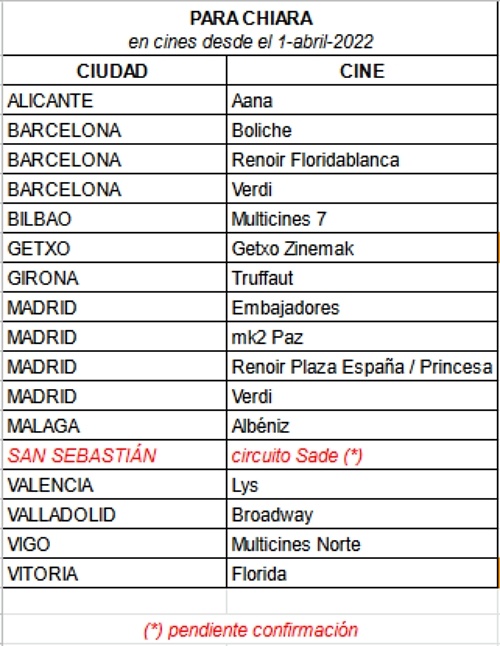
Task: Select the BILBAO city cell
Action: pyautogui.click(x=114, y=219)
